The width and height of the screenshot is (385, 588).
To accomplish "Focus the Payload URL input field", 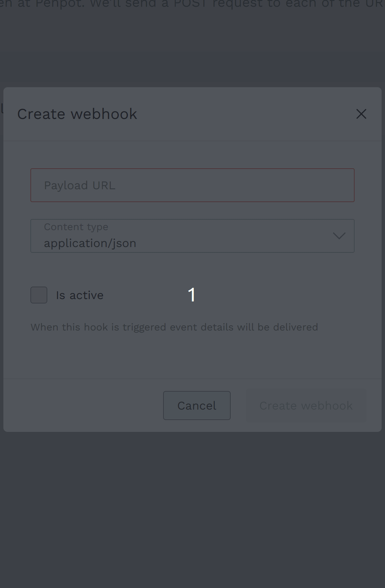I will 192,185.
